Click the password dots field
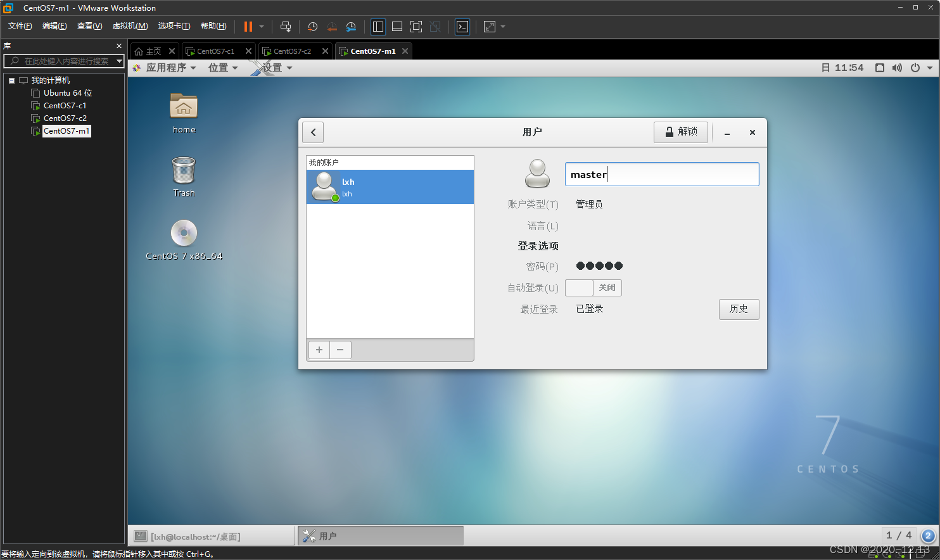Viewport: 940px width, 560px height. (599, 266)
